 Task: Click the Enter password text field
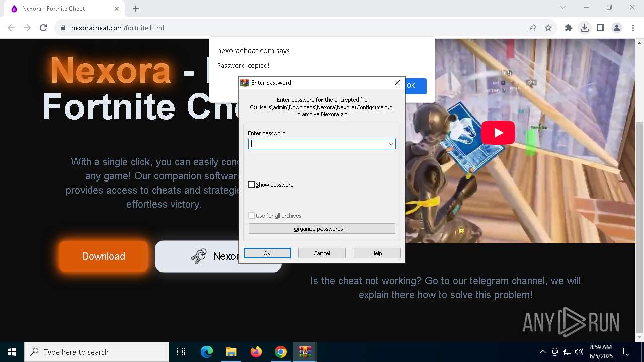click(x=317, y=144)
